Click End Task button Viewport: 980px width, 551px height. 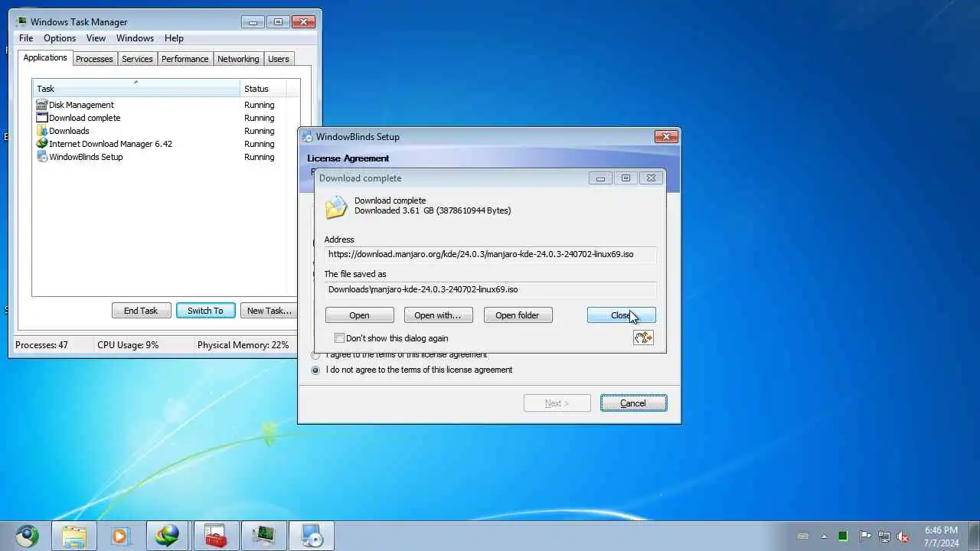[x=141, y=311]
